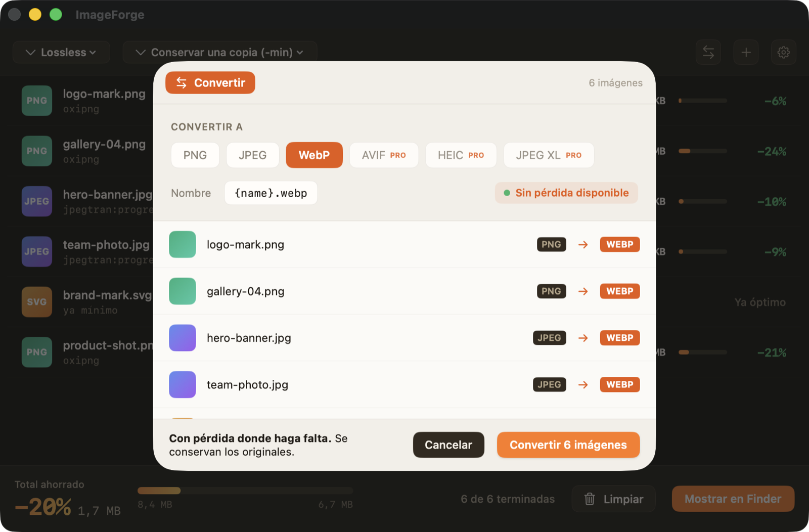Image resolution: width=809 pixels, height=532 pixels.
Task: Click the SVG badge for brand-mark.svg
Action: 37,302
